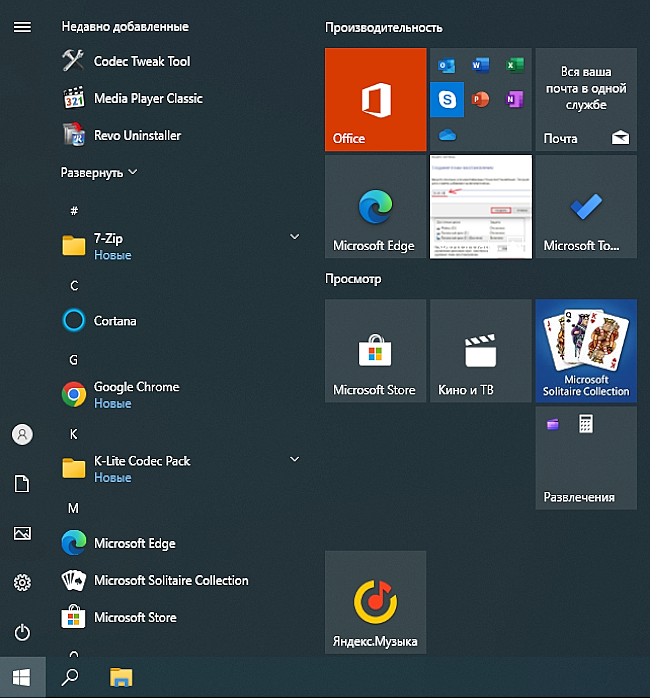Click the G letter header

[x=74, y=359]
